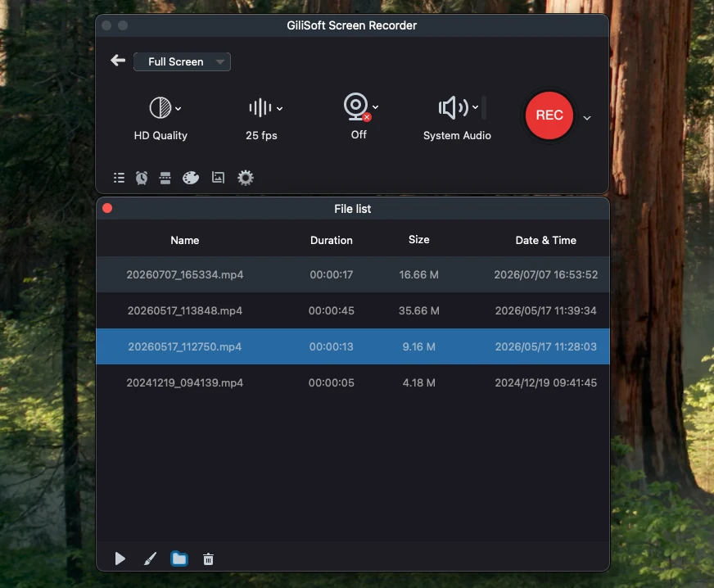This screenshot has width=714, height=588.
Task: Click duration 00:00:45
Action: coord(332,310)
